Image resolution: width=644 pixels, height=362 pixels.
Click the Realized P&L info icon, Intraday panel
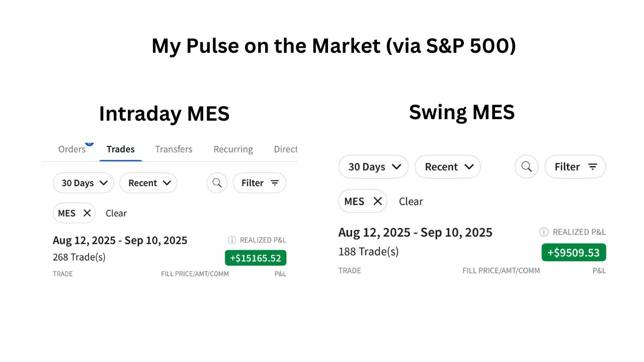232,240
